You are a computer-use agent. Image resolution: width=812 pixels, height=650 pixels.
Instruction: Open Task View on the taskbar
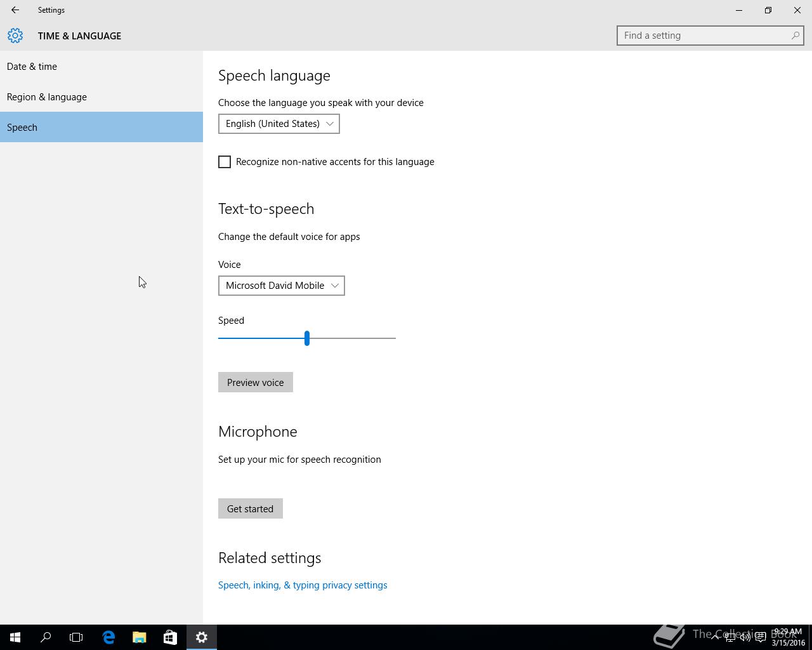click(x=76, y=637)
